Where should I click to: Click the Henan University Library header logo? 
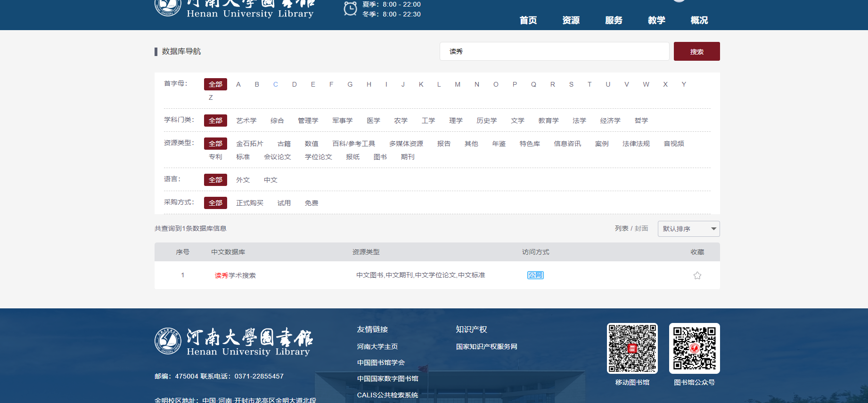pos(235,8)
